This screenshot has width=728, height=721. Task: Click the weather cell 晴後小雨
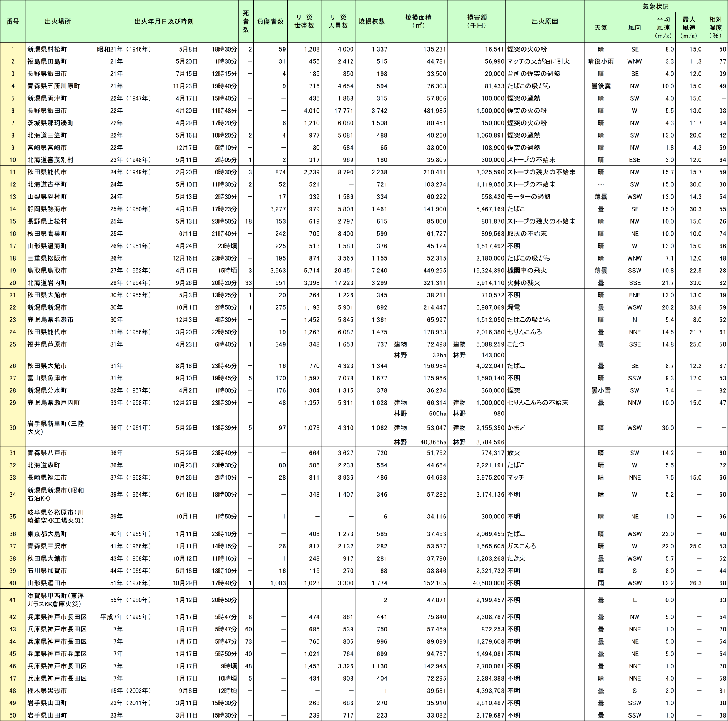tap(601, 61)
